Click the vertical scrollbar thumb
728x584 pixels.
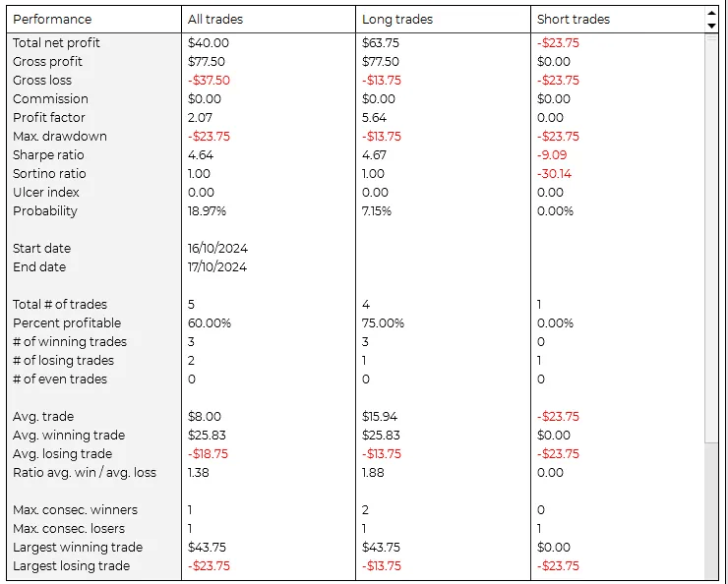tap(711, 236)
